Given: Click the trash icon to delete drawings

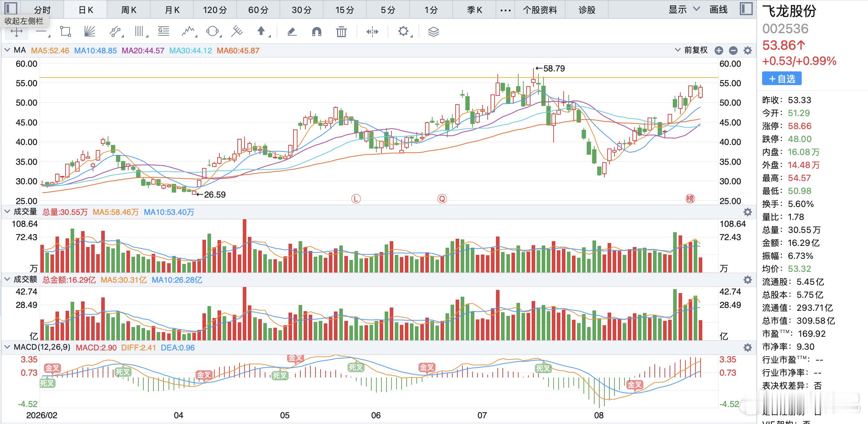Looking at the screenshot, I should 341,32.
